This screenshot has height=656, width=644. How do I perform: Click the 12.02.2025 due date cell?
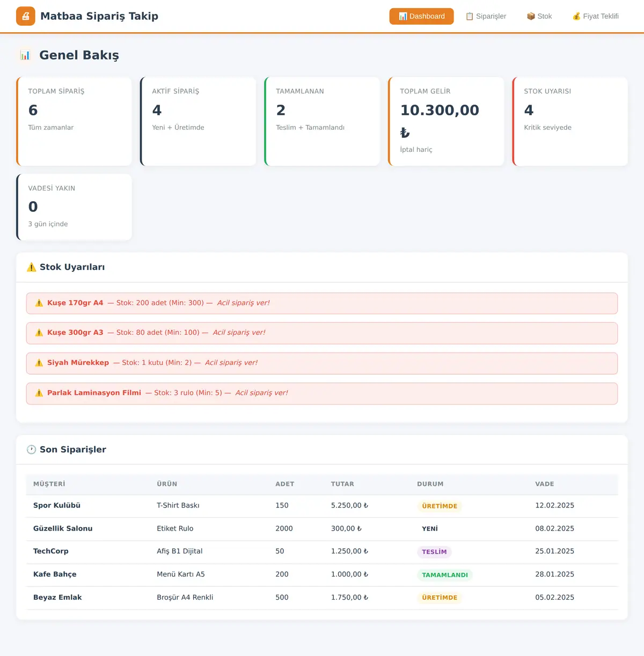tap(555, 505)
